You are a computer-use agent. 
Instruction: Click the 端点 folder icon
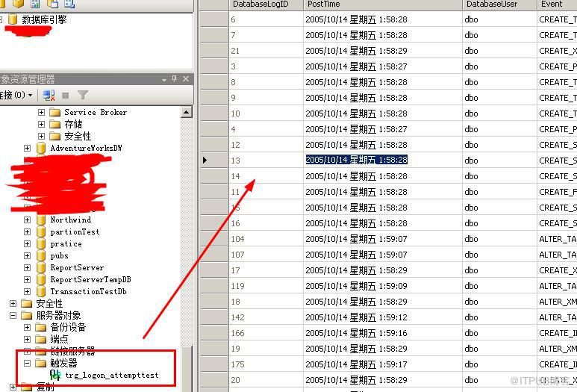[41, 339]
